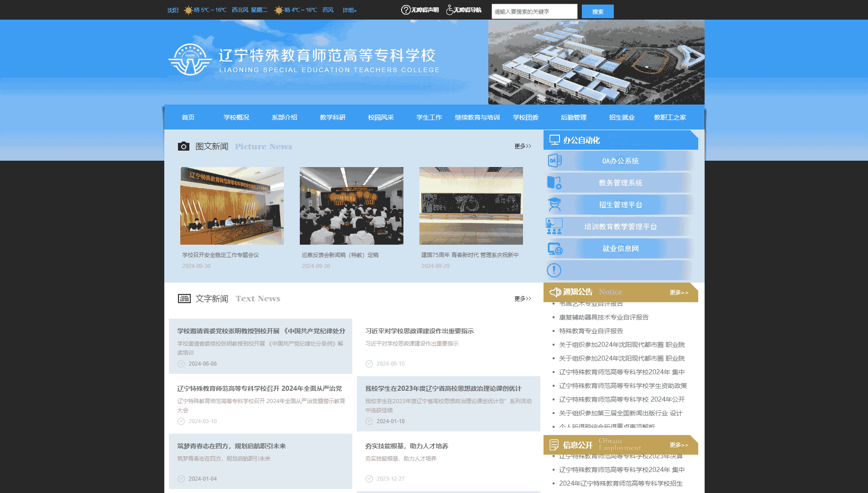This screenshot has width=868, height=493.
Task: Open 习近平对学校思政课建设作出重要指示 headline
Action: point(419,331)
